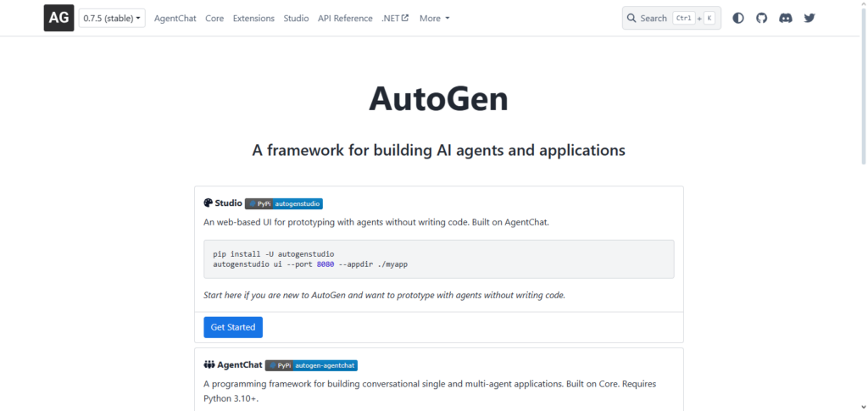The width and height of the screenshot is (868, 411).
Task: Open the AgentChat card title
Action: 240,365
